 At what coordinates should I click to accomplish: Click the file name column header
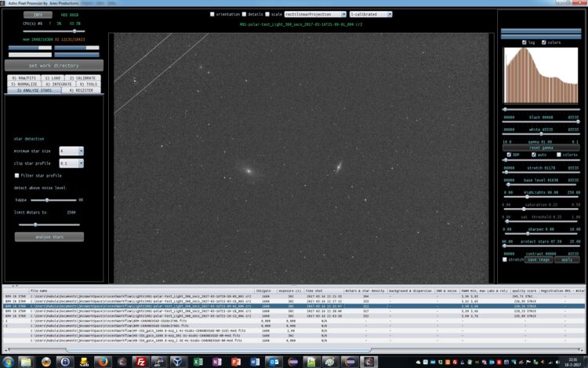pos(141,291)
